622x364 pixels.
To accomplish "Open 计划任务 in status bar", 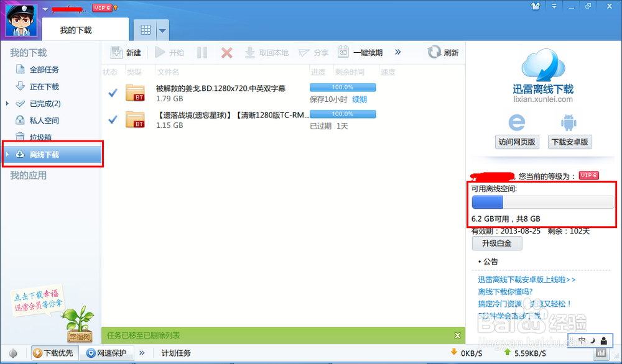I will coord(176,353).
